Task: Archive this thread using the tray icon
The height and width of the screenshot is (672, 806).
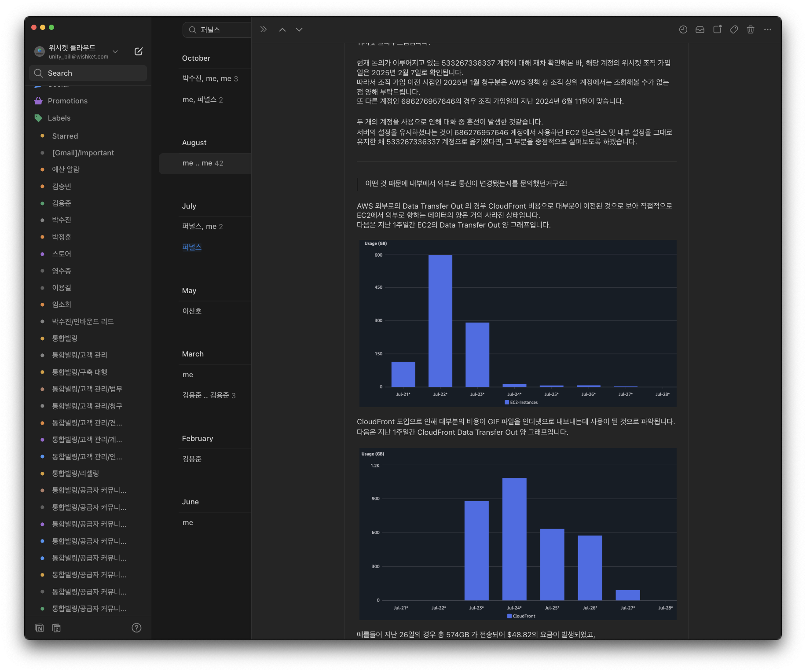Action: pyautogui.click(x=700, y=29)
